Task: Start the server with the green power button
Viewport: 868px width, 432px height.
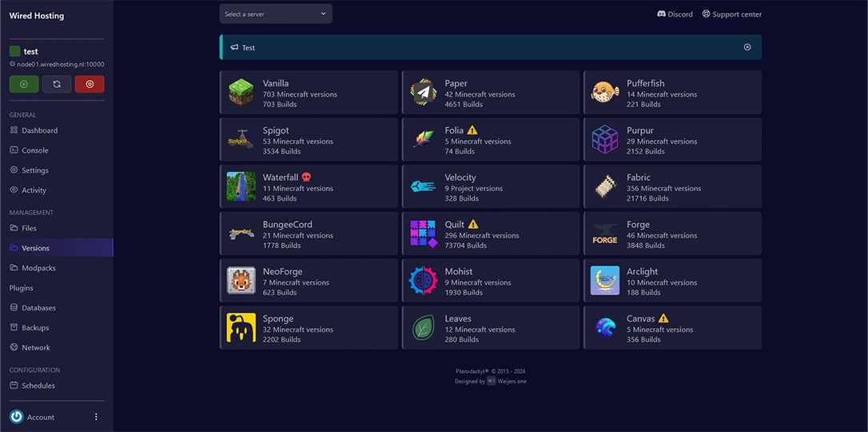Action: (24, 84)
